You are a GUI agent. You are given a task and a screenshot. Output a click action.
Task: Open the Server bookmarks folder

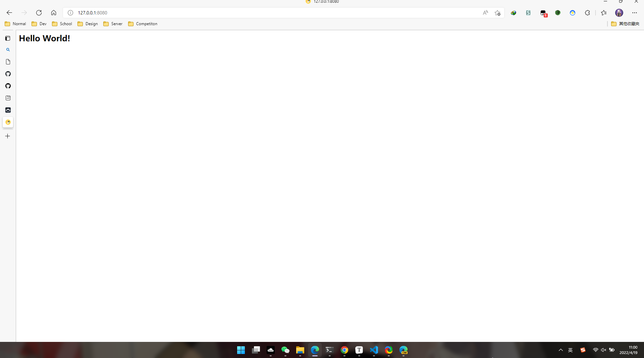pyautogui.click(x=113, y=24)
